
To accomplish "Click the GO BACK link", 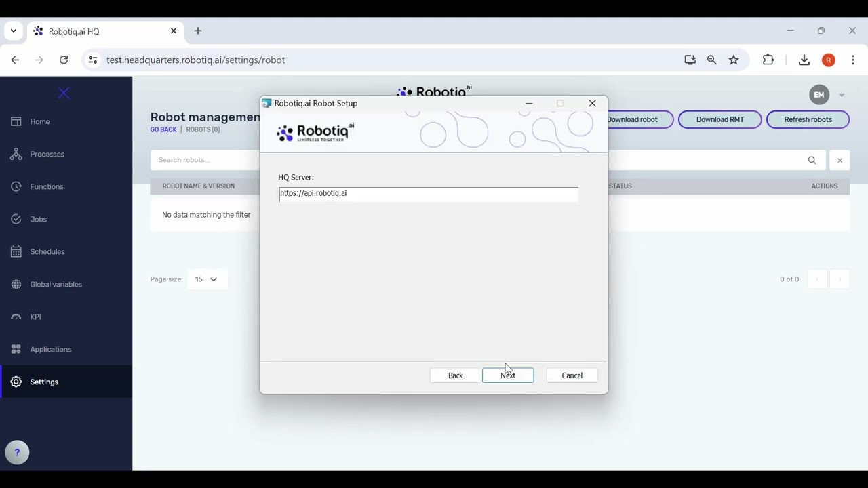I will click(x=163, y=130).
